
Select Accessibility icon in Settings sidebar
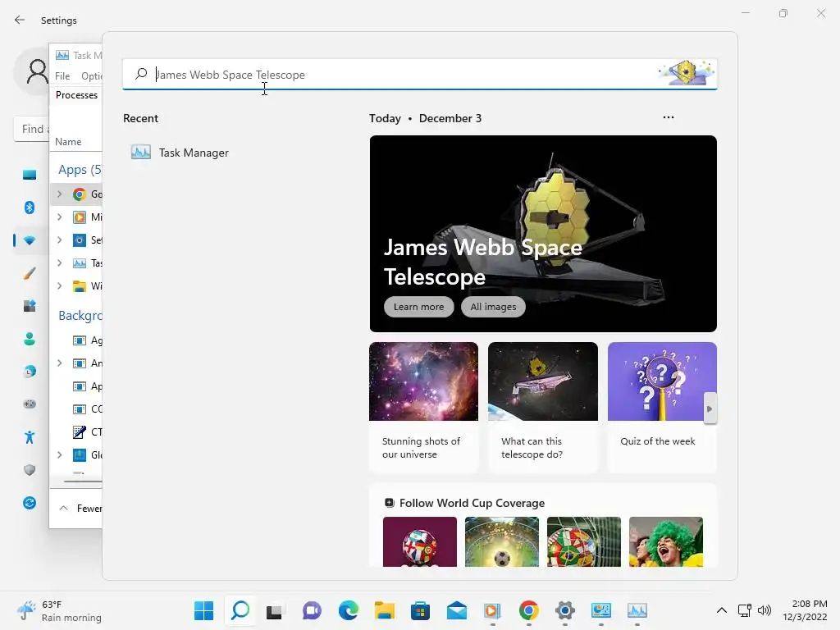[x=30, y=437]
